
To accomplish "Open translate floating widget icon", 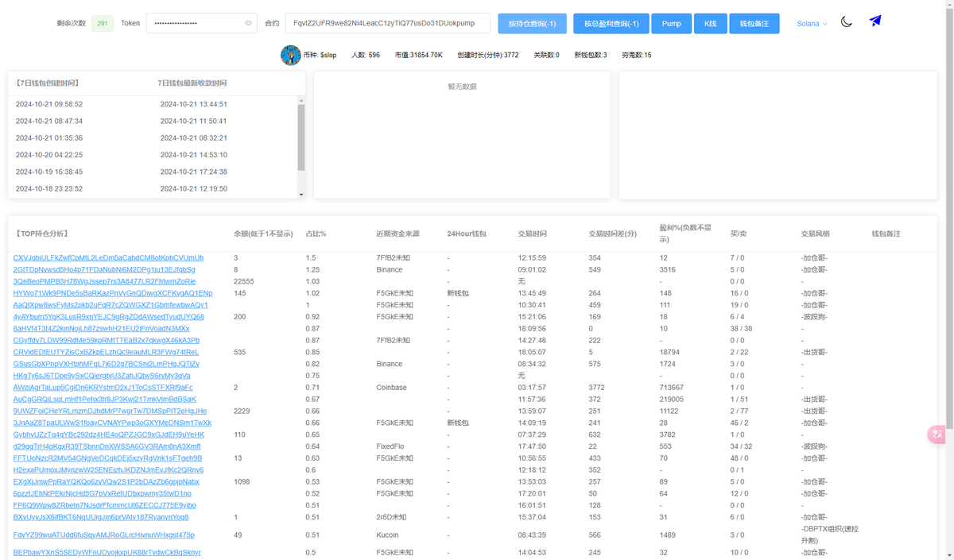I will tap(938, 434).
